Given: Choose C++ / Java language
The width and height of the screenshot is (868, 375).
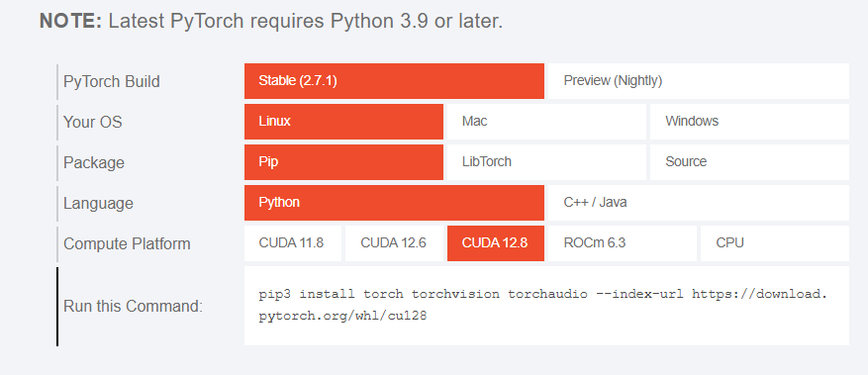Looking at the screenshot, I should coord(699,203).
